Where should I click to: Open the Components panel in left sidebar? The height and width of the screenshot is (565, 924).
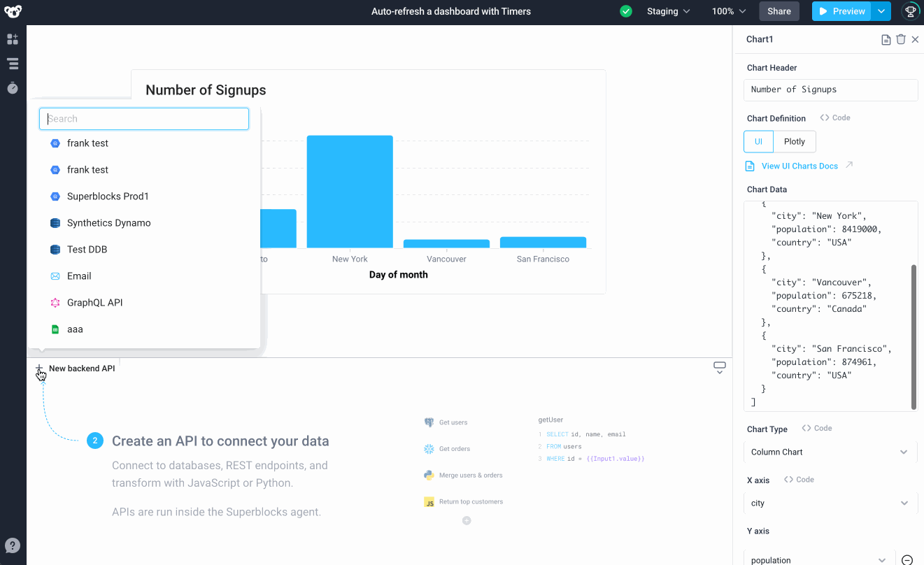tap(13, 39)
